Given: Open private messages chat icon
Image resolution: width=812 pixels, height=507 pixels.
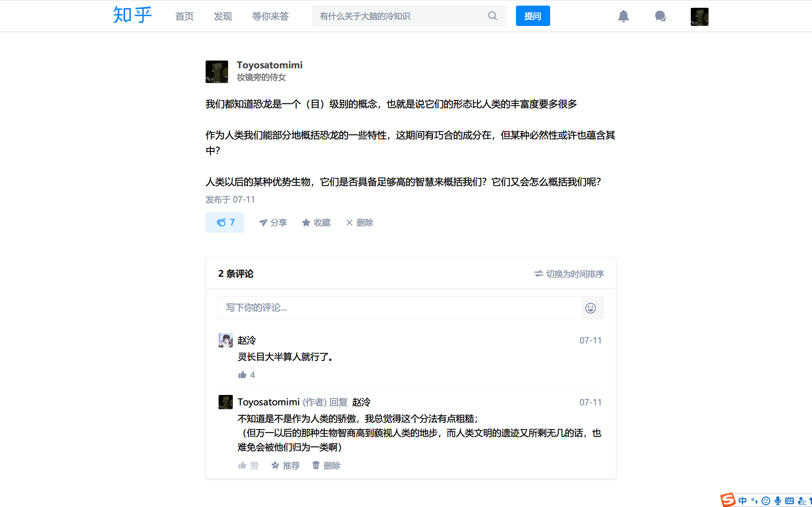Looking at the screenshot, I should [x=660, y=16].
